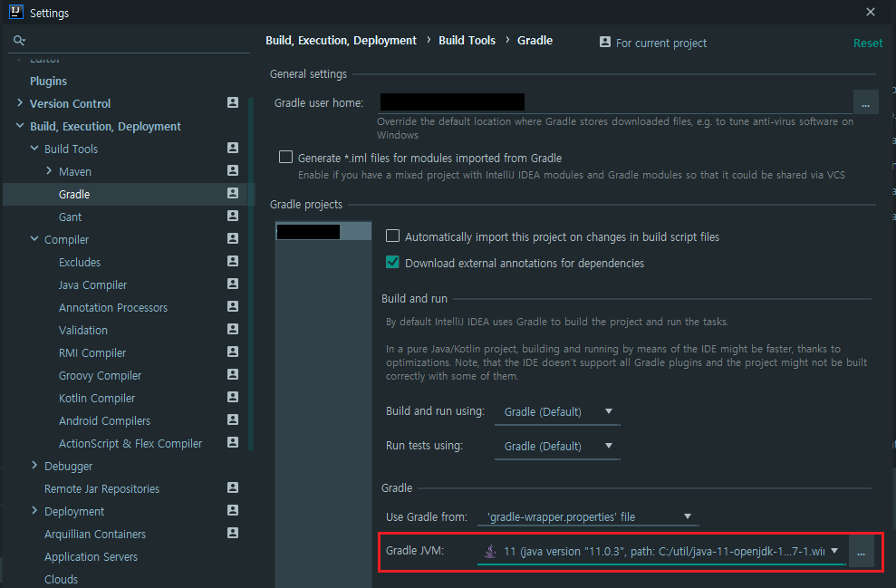896x588 pixels.
Task: Open the 'Run tests using' dropdown
Action: click(557, 447)
